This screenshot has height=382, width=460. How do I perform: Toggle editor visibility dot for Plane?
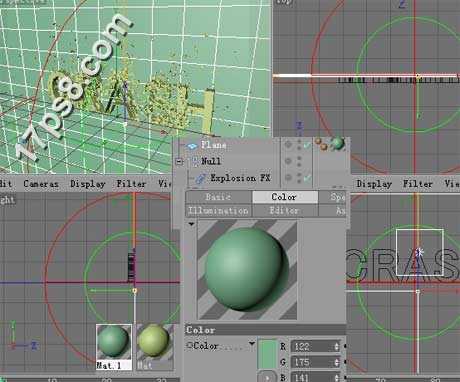click(x=299, y=142)
